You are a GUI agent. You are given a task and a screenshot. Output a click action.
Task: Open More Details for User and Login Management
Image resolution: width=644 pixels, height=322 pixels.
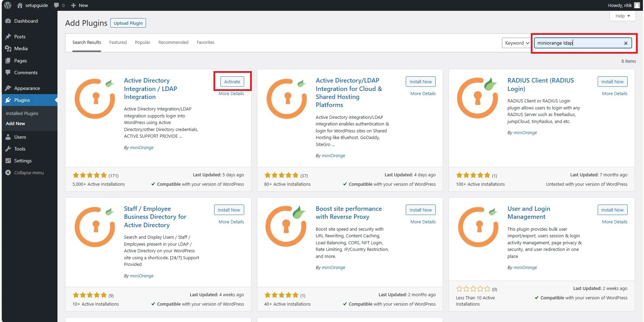(x=615, y=222)
